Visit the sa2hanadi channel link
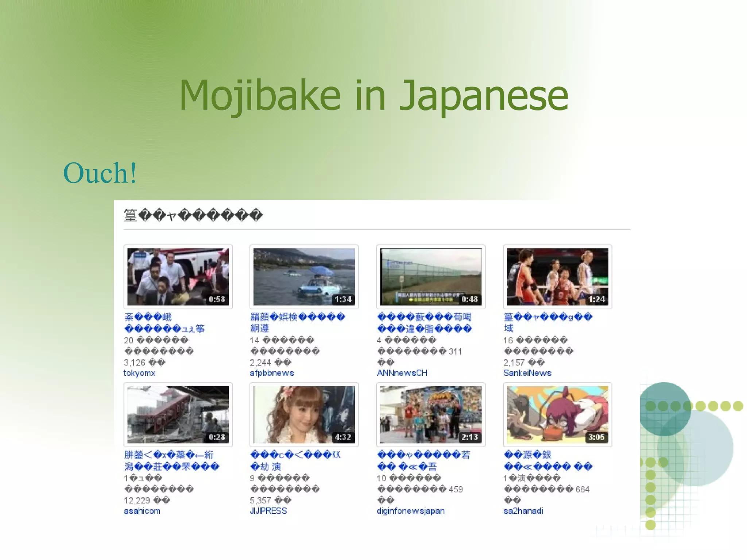Viewport: 747px width, 560px height. [523, 511]
